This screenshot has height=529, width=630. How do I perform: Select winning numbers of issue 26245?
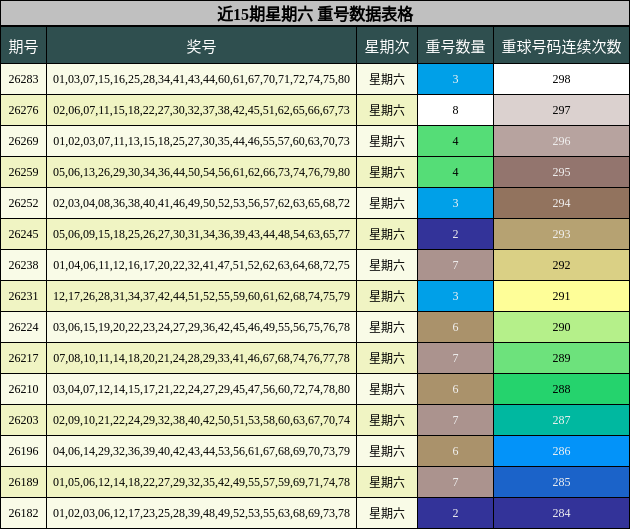click(x=201, y=234)
